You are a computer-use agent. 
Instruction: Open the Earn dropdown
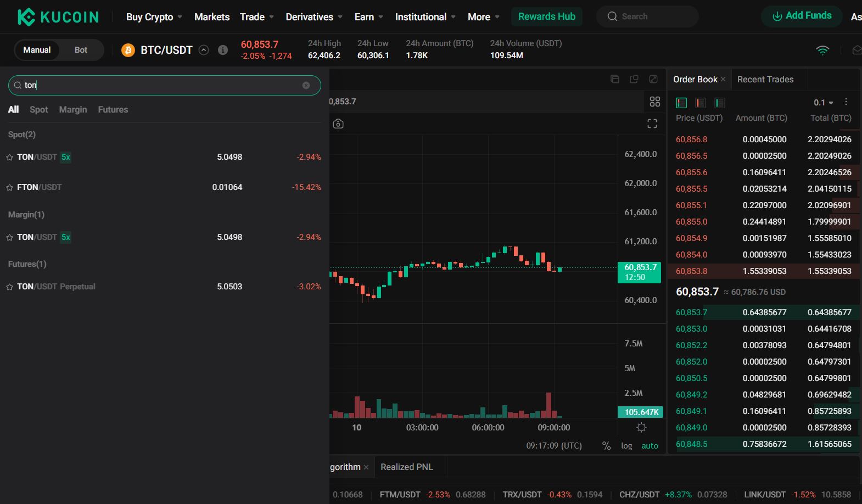[x=369, y=17]
